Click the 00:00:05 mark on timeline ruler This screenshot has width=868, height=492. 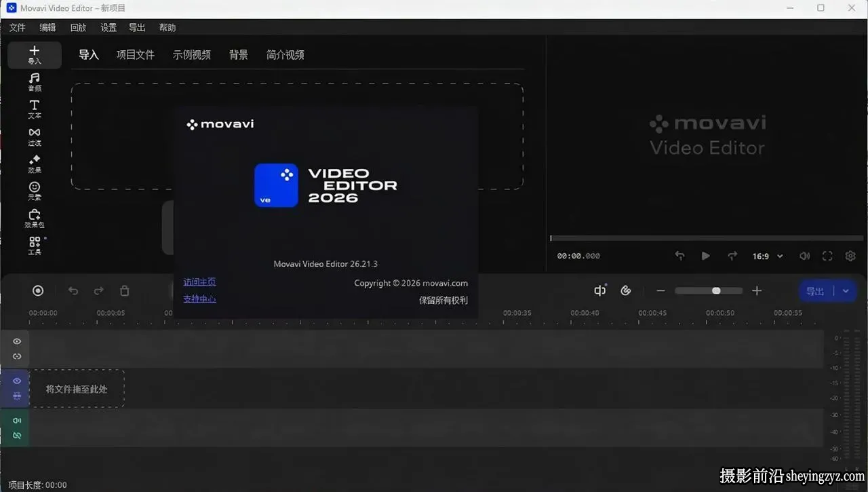[111, 313]
